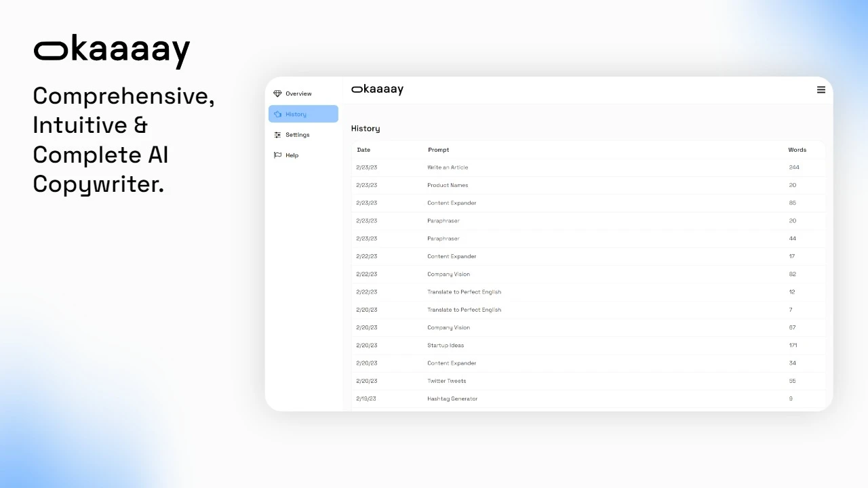The height and width of the screenshot is (488, 868).
Task: Click the okaaaay logo in app header
Action: [377, 89]
